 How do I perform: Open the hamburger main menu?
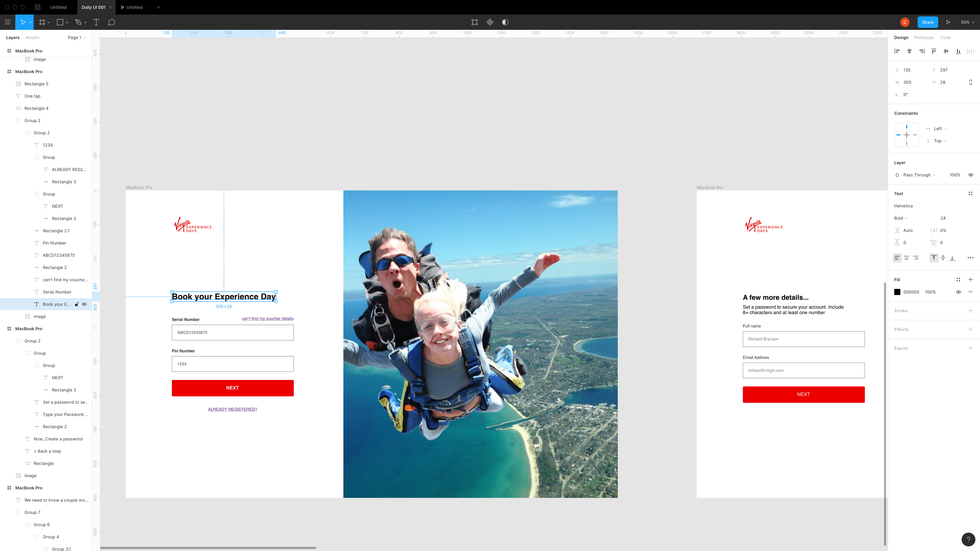click(x=7, y=22)
